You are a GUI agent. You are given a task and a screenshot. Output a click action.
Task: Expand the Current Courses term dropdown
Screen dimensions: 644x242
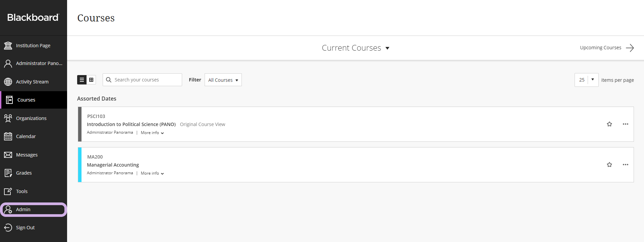tap(356, 48)
